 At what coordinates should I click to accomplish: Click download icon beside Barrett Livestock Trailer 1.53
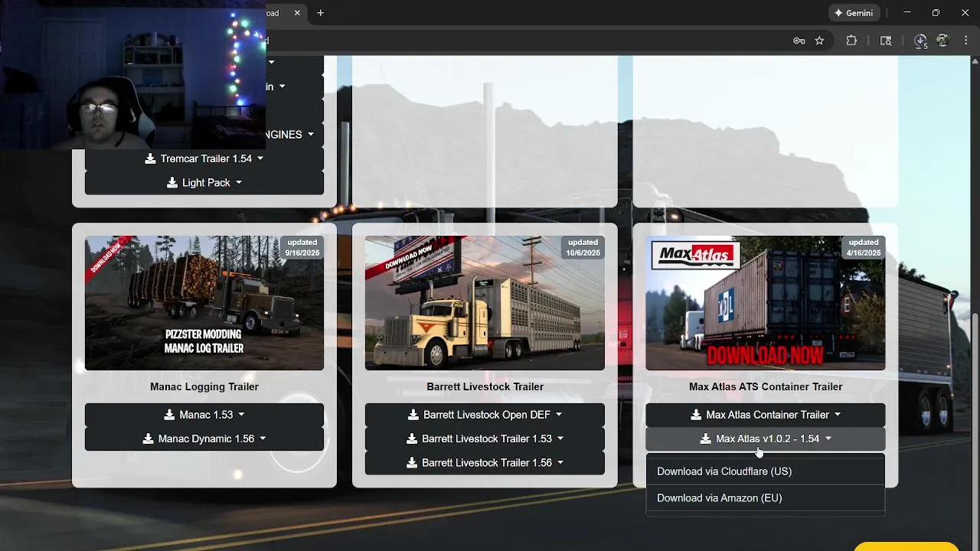pyautogui.click(x=412, y=439)
